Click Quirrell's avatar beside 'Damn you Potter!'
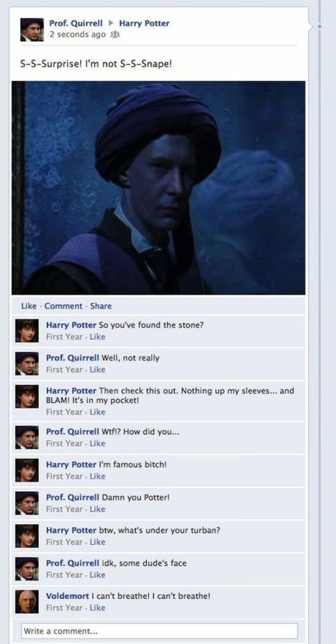Viewport: 336px width, 644px height. [26, 502]
